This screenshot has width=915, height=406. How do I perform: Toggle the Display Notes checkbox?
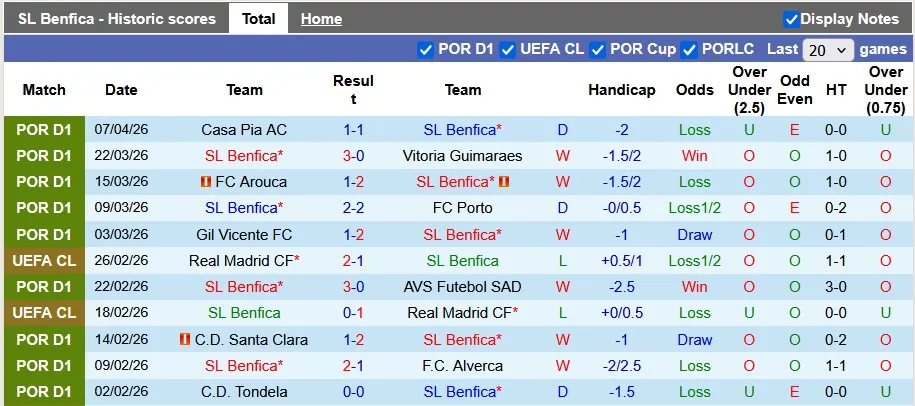791,19
